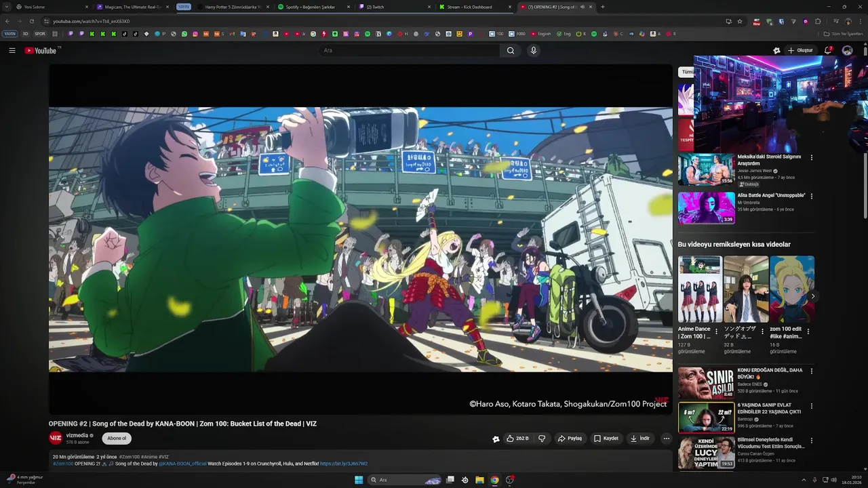Image resolution: width=868 pixels, height=488 pixels.
Task: Open options for KONU ERDOĞAN DEĞİL video
Action: coord(811,371)
